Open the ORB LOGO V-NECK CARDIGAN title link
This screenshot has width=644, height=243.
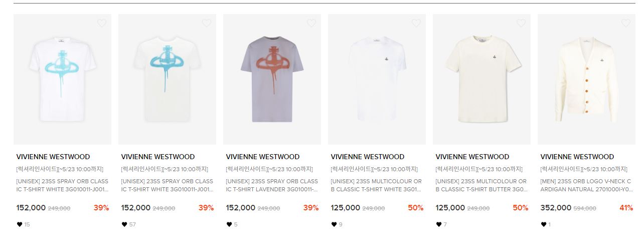pos(586,185)
